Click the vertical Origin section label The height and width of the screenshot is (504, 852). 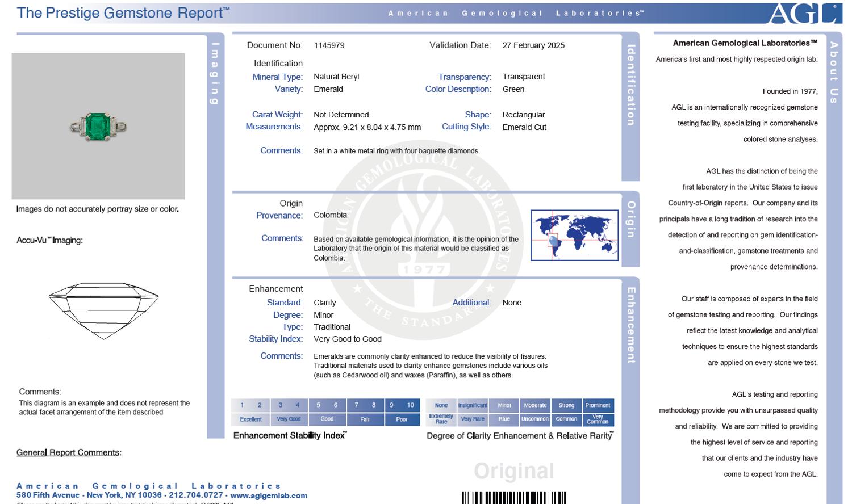click(630, 219)
